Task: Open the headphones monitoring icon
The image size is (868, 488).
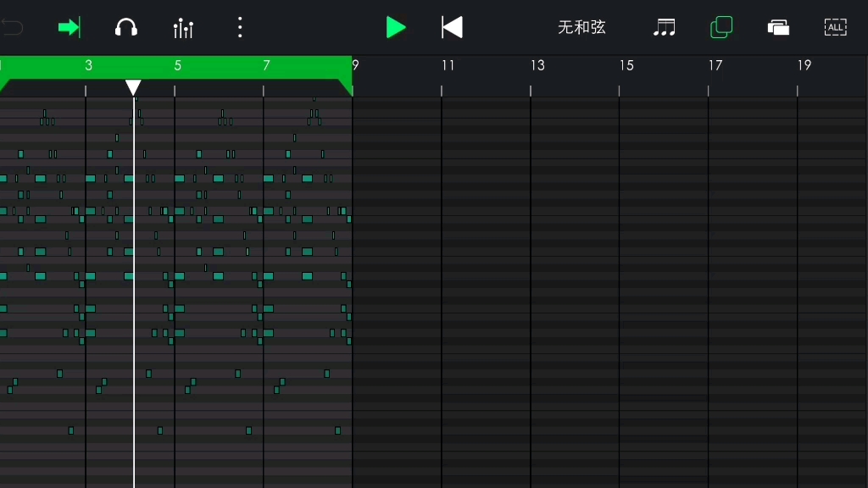Action: (x=126, y=28)
